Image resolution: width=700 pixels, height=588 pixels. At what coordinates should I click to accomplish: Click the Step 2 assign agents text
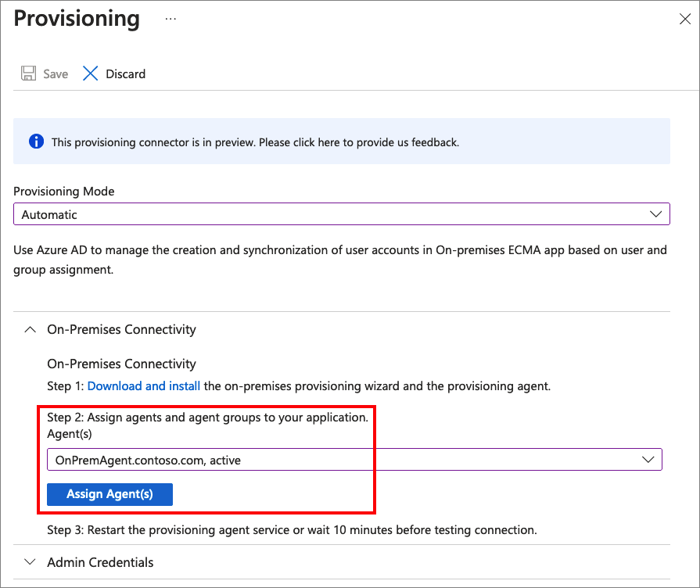point(207,418)
